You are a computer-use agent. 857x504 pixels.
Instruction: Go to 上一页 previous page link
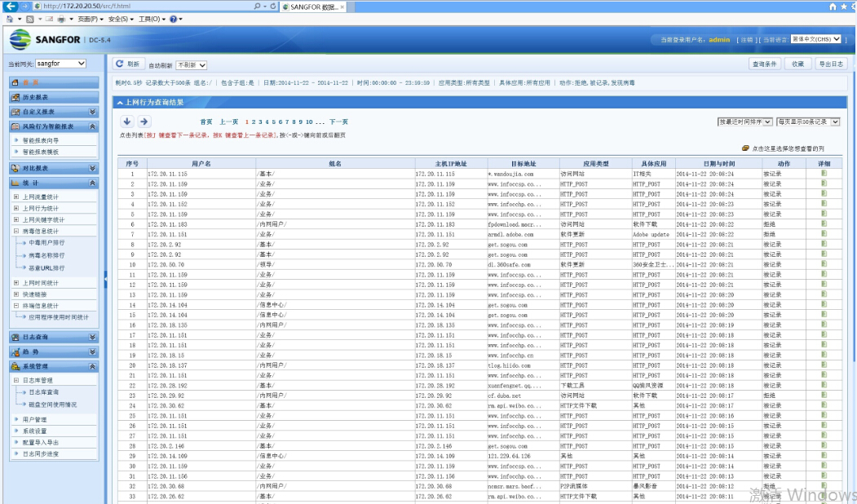click(229, 122)
